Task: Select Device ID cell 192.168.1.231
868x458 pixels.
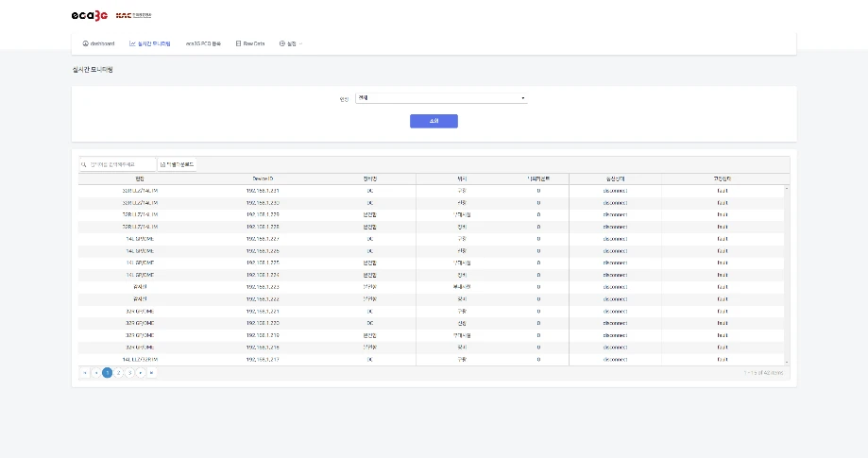Action: coord(263,191)
